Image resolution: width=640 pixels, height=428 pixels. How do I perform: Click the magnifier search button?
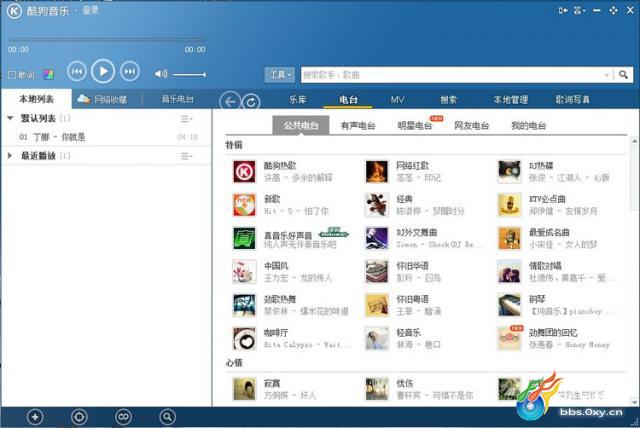click(x=623, y=75)
